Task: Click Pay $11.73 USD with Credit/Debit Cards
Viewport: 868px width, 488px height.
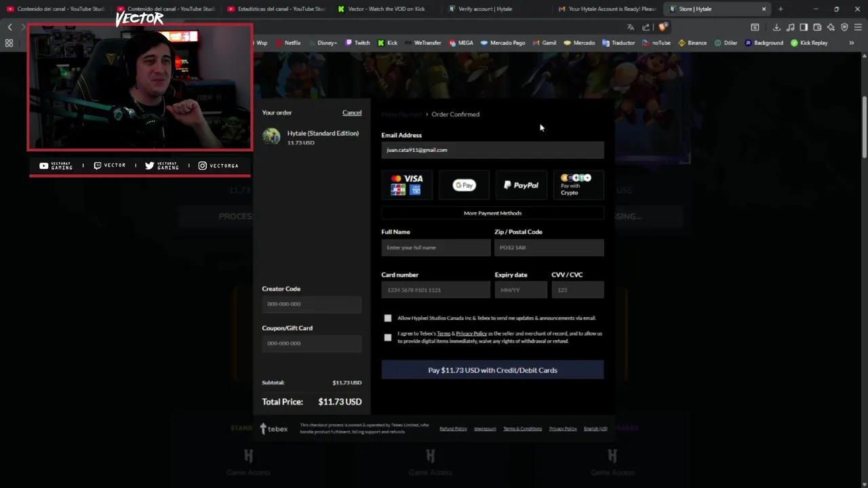Action: [492, 370]
